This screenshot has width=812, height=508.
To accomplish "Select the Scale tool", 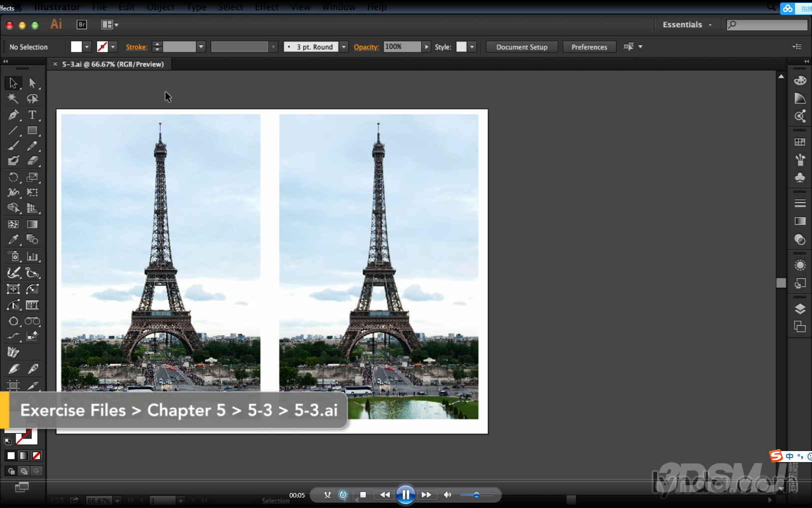I will 32,177.
